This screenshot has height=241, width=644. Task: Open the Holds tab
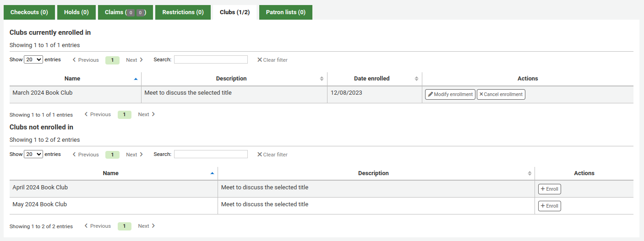(x=76, y=12)
